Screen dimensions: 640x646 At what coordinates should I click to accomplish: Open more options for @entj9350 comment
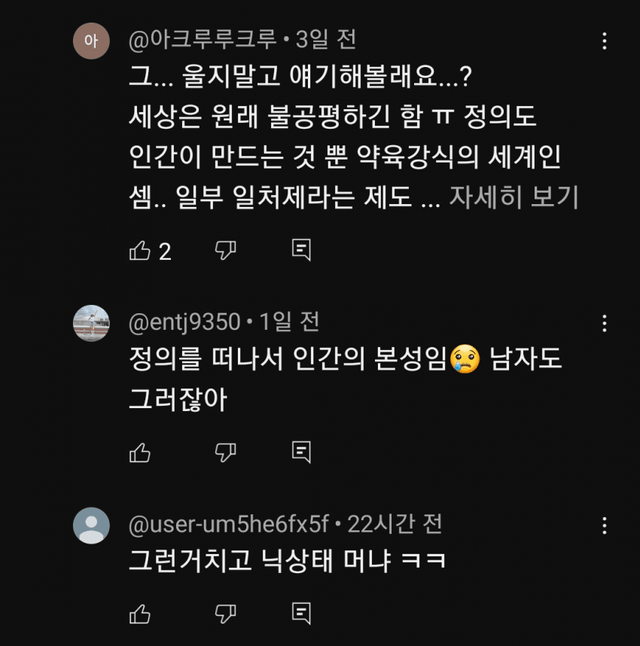click(x=604, y=323)
